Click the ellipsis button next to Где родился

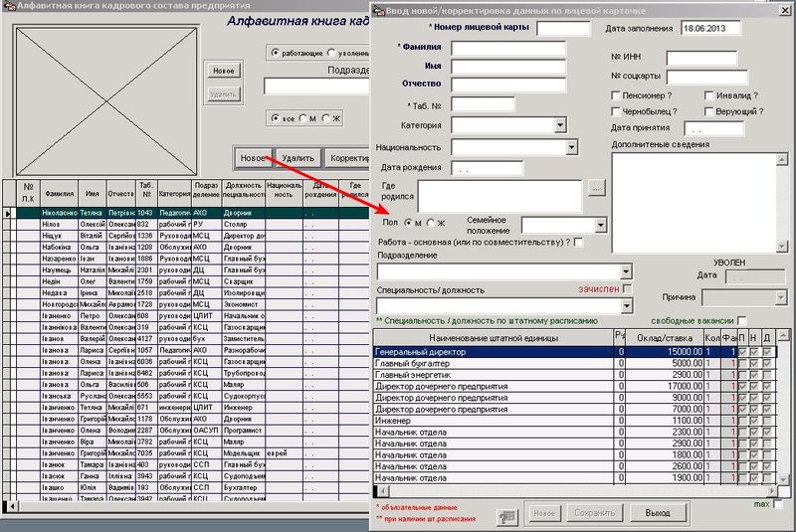596,188
